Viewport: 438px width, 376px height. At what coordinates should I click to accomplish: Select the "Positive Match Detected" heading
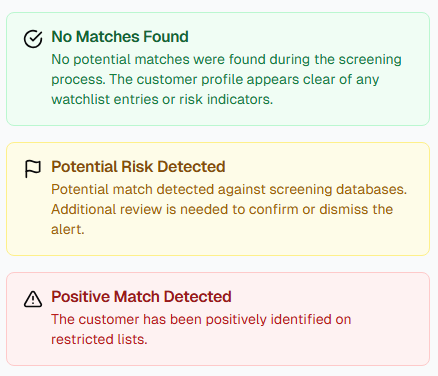141,297
